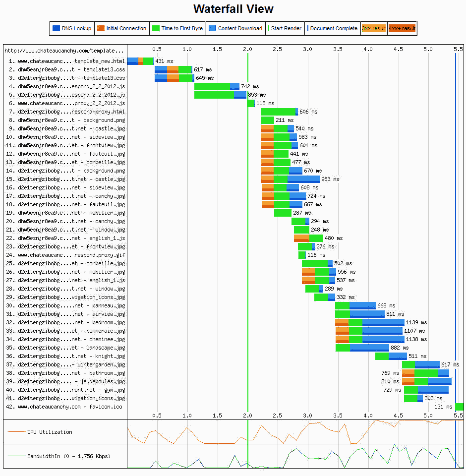Select request 1 template_new.html row
This screenshot has width=466, height=476.
[66, 61]
